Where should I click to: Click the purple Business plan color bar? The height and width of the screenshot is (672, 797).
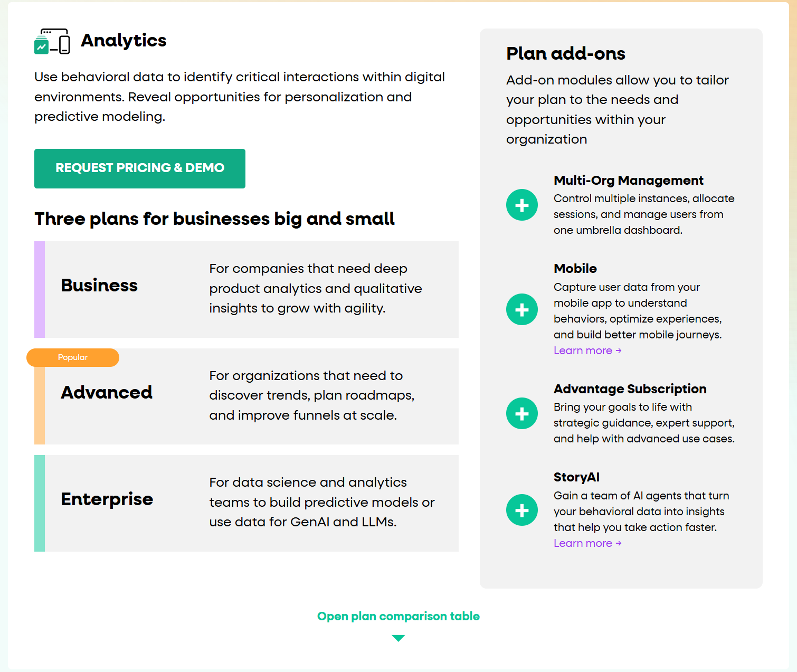coord(40,289)
